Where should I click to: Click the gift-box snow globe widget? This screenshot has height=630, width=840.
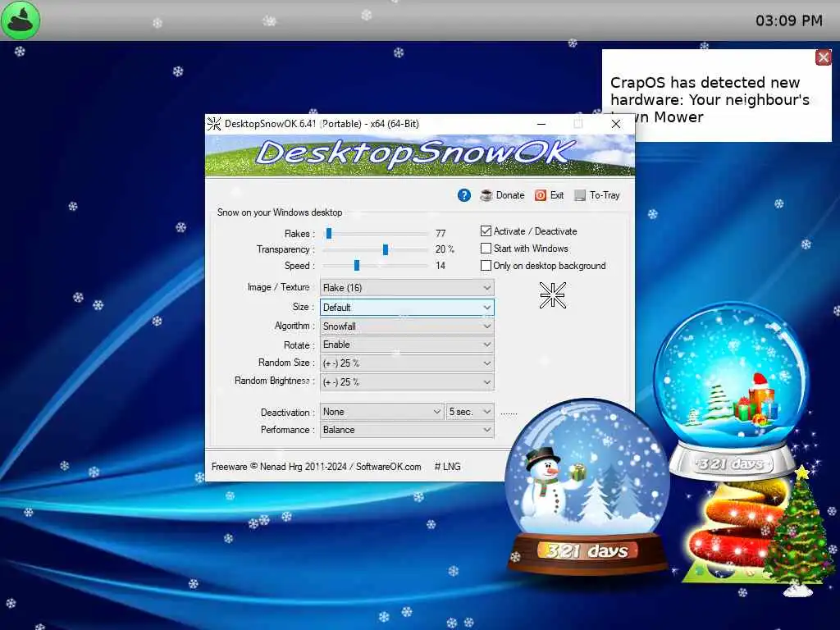[731, 390]
